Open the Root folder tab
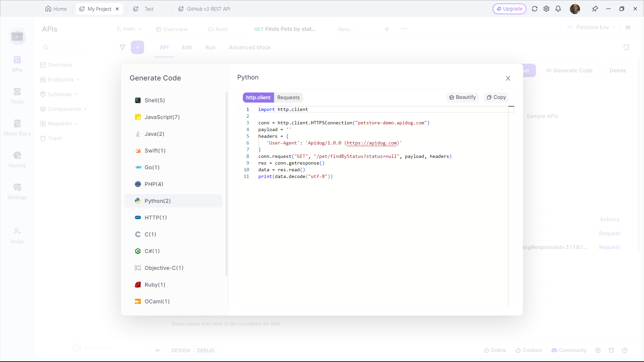 click(218, 29)
